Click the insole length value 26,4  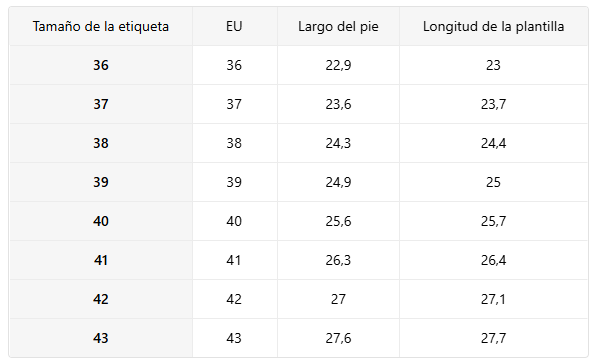(x=493, y=260)
